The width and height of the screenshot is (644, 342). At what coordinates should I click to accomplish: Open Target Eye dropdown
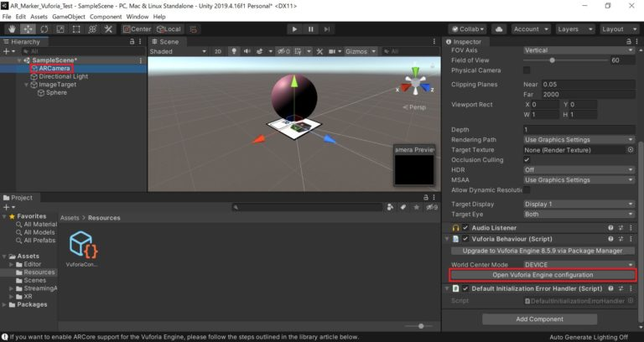tap(579, 215)
